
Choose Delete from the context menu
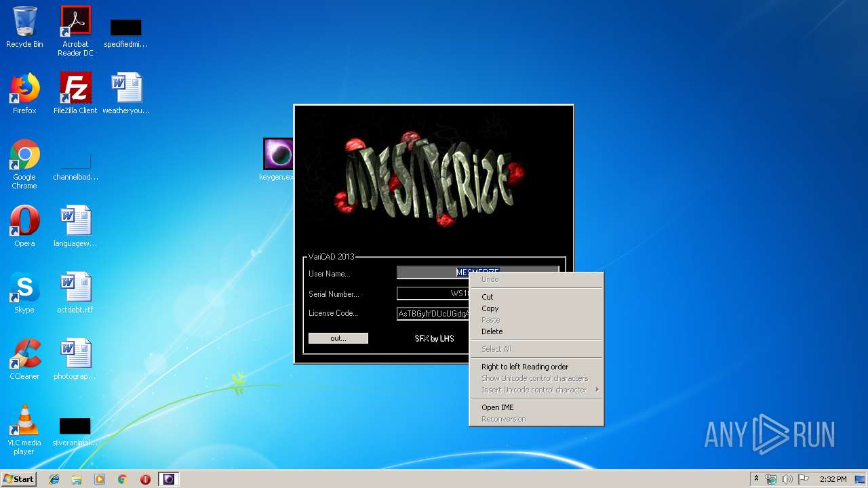(x=536, y=331)
